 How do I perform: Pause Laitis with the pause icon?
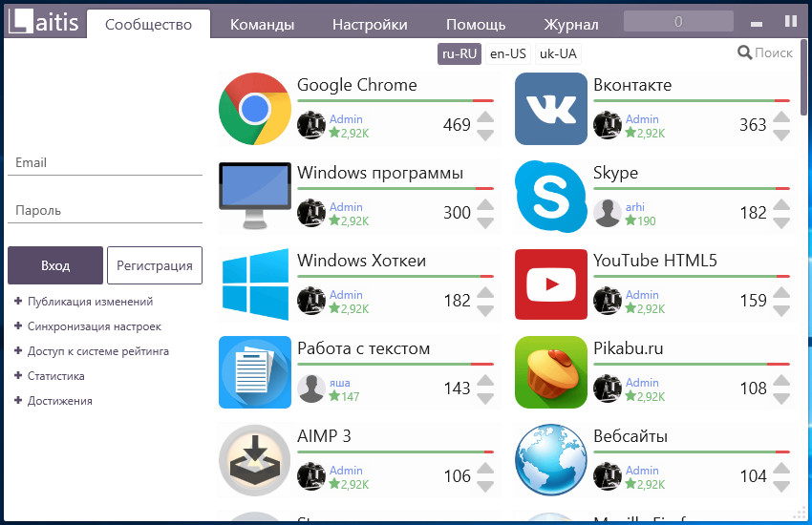[791, 21]
